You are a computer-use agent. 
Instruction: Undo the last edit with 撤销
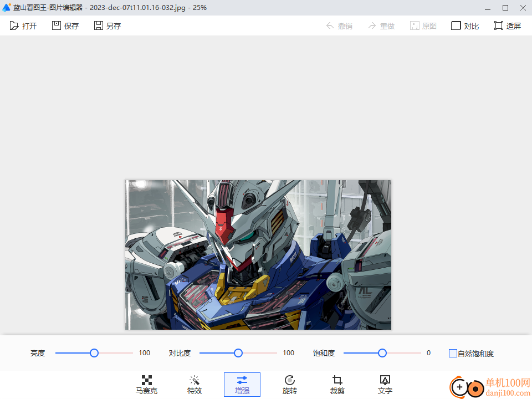point(339,26)
